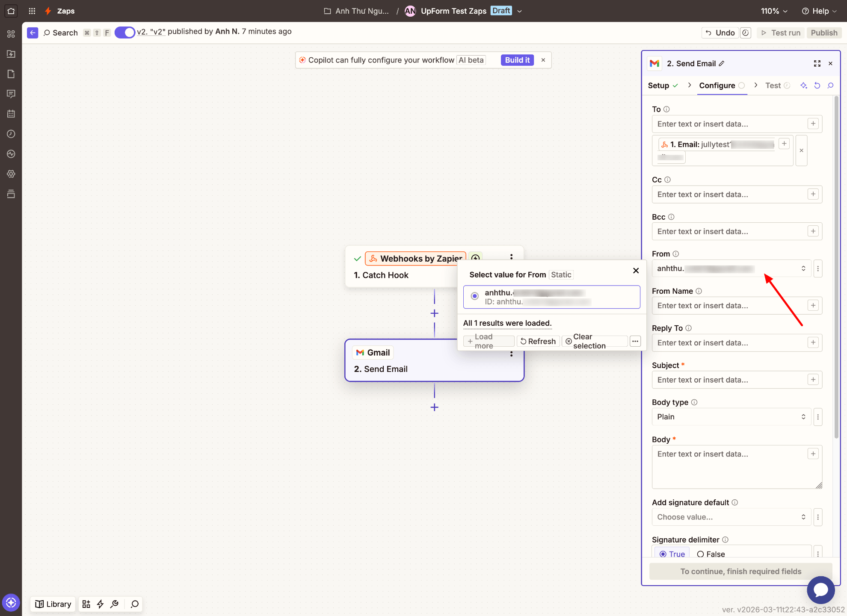Viewport: 847px width, 616px height.
Task: Open the chat support bubble
Action: (x=820, y=590)
